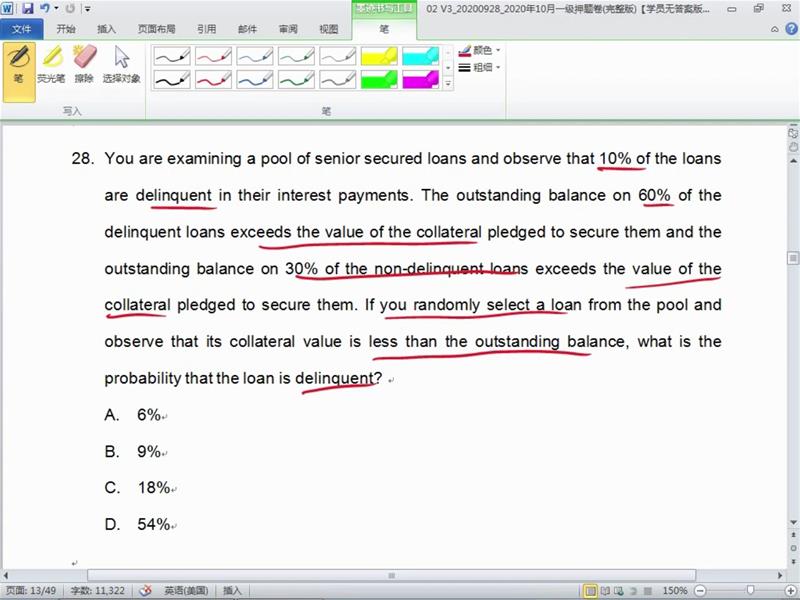
Task: Switch to Outline view
Action: click(633, 591)
